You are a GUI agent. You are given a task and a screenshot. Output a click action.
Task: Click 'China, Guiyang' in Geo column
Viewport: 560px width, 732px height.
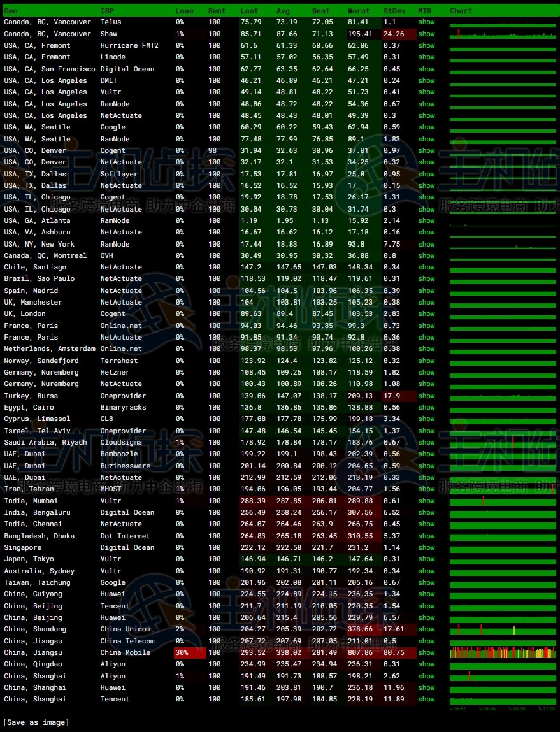[x=33, y=594]
